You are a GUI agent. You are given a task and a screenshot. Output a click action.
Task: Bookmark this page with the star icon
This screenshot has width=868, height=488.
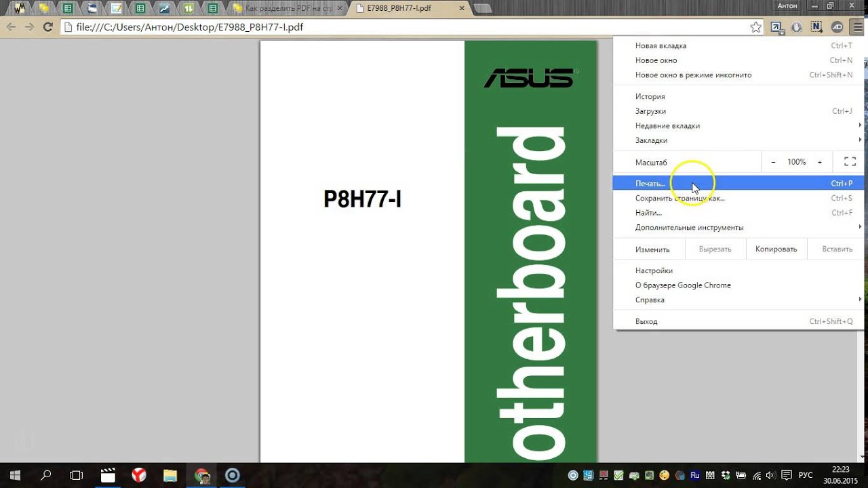755,27
